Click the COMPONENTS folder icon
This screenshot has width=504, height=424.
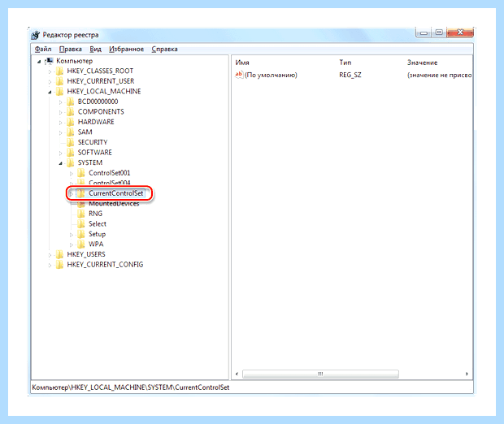click(x=71, y=112)
